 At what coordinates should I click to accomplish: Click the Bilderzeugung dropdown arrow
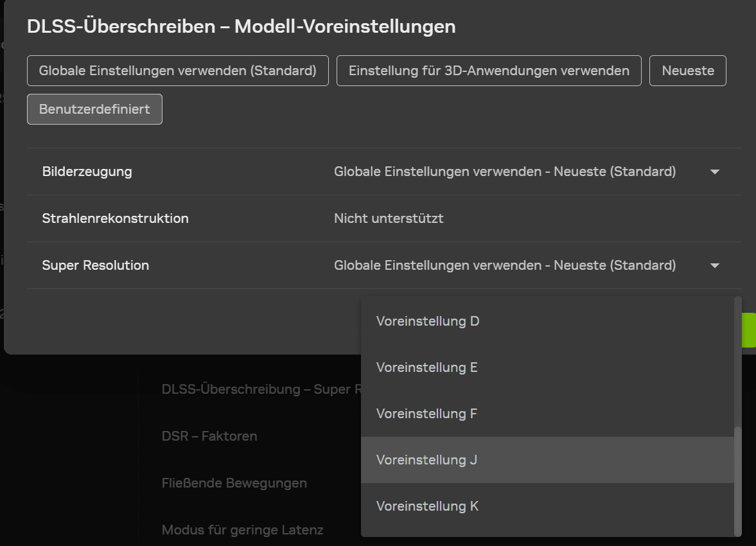point(715,172)
